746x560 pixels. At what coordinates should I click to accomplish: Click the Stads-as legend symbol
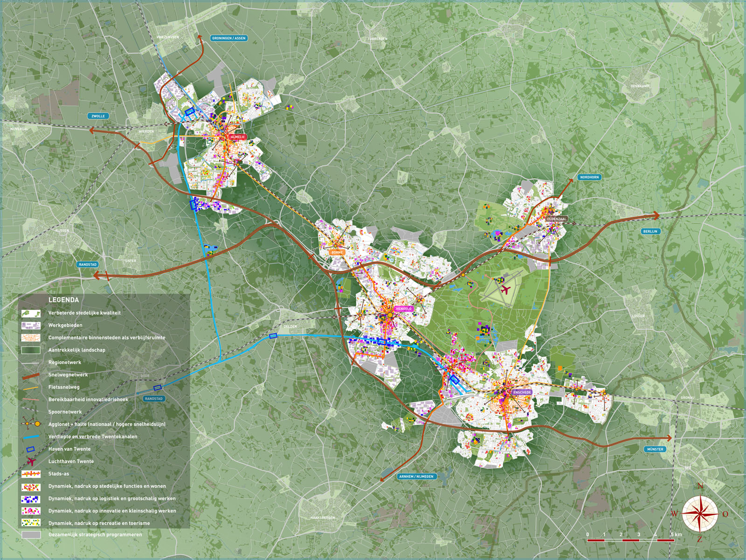coord(31,474)
